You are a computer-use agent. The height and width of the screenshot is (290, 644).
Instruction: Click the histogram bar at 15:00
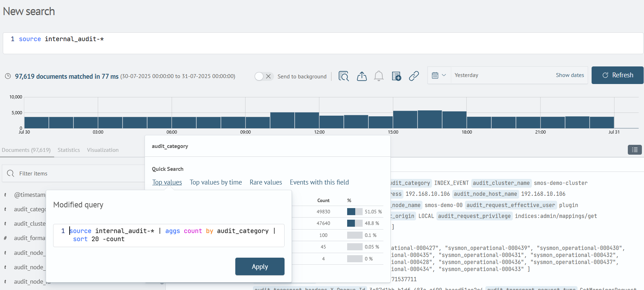[405, 120]
